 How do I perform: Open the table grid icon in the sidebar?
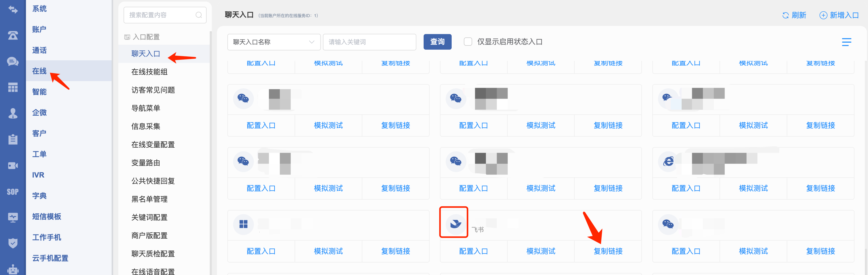point(13,87)
